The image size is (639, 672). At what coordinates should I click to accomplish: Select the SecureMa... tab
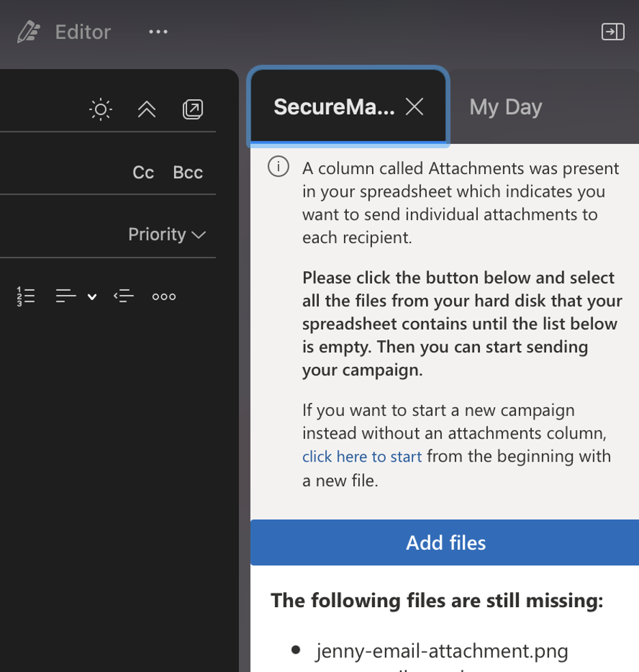pos(335,107)
